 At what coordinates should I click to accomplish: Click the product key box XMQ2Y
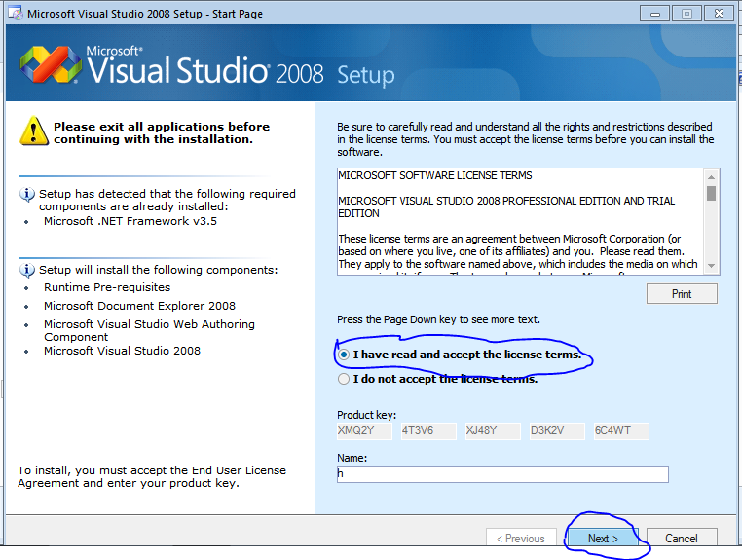[364, 430]
